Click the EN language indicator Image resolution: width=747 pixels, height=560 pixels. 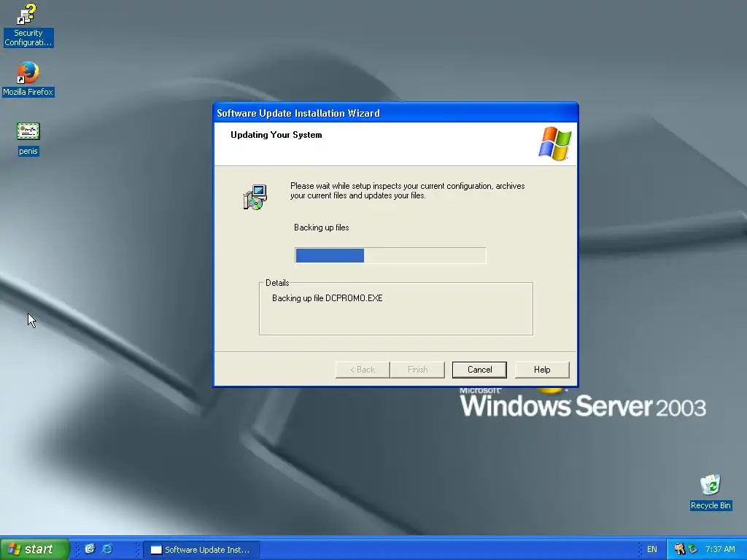651,550
